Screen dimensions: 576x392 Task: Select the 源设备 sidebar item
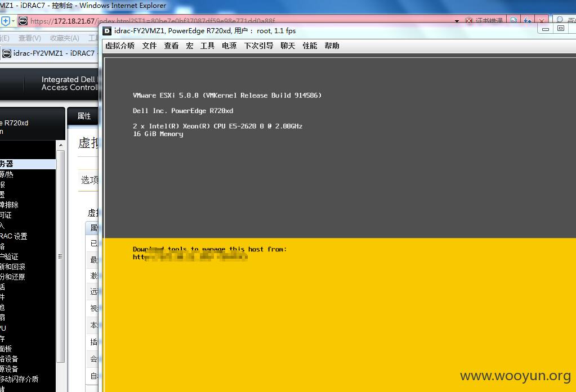pos(9,369)
